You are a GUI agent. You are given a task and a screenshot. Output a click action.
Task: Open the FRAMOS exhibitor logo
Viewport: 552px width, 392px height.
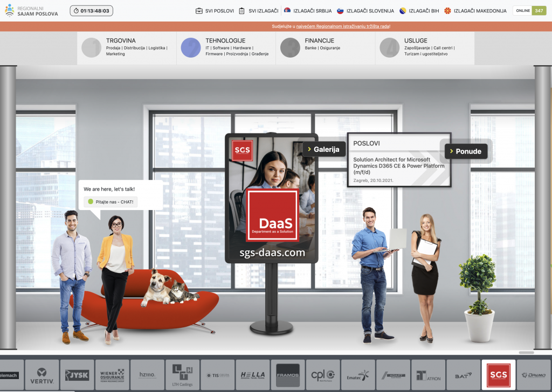tap(288, 375)
